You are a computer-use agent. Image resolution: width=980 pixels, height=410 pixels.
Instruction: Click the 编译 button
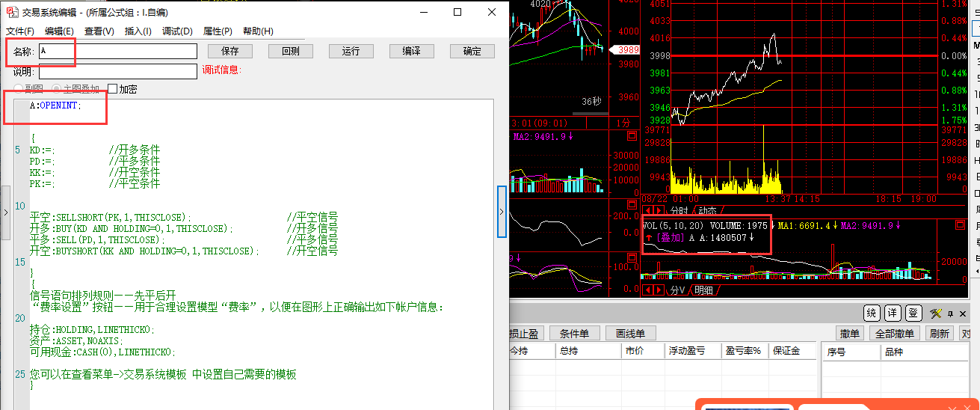411,51
